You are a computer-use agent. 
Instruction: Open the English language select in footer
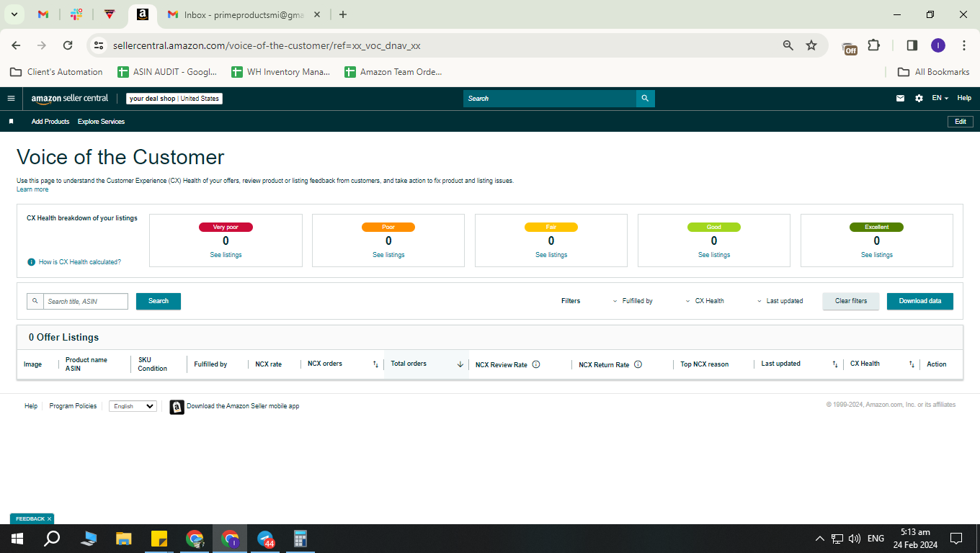point(133,406)
